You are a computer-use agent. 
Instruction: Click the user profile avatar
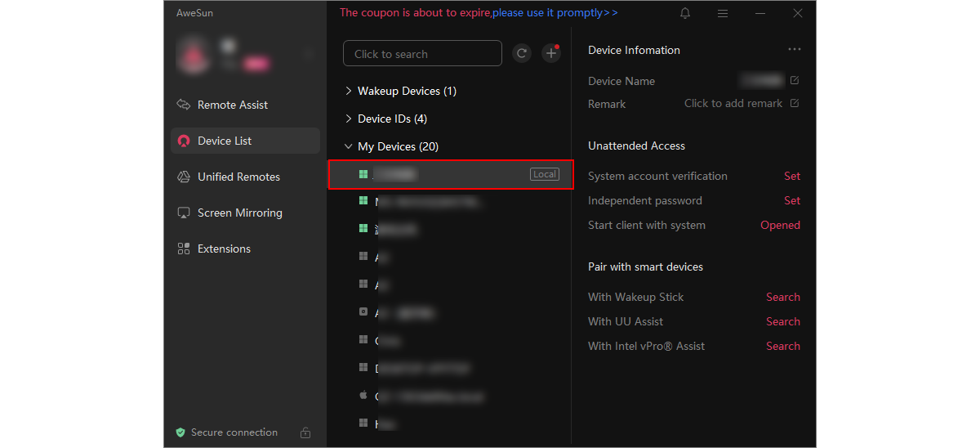pyautogui.click(x=194, y=54)
